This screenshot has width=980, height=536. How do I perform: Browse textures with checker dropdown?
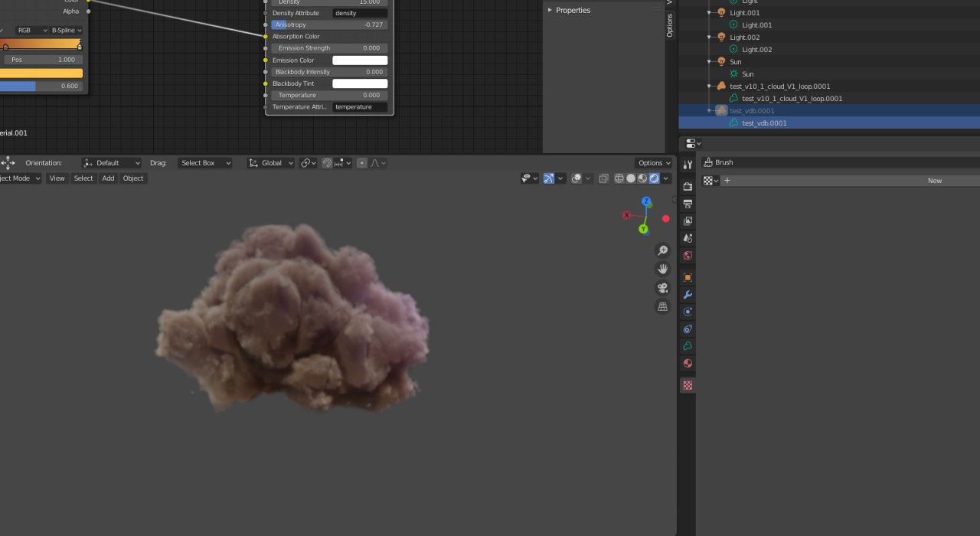[x=711, y=181]
